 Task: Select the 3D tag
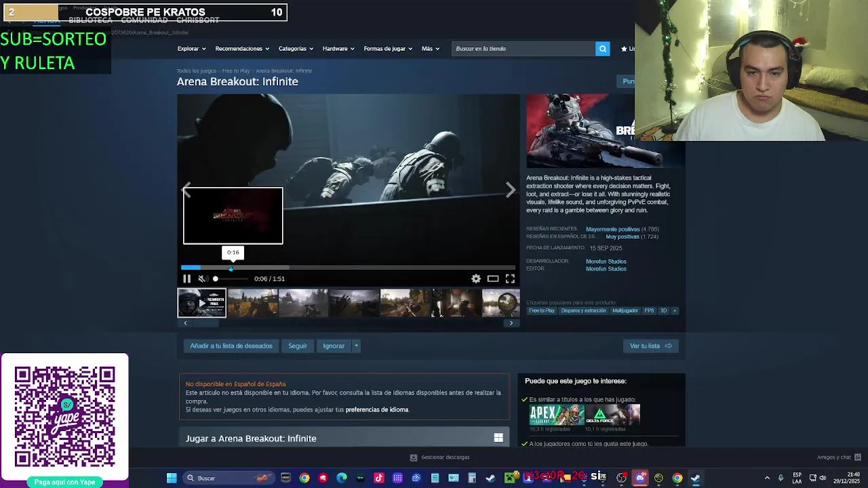664,310
